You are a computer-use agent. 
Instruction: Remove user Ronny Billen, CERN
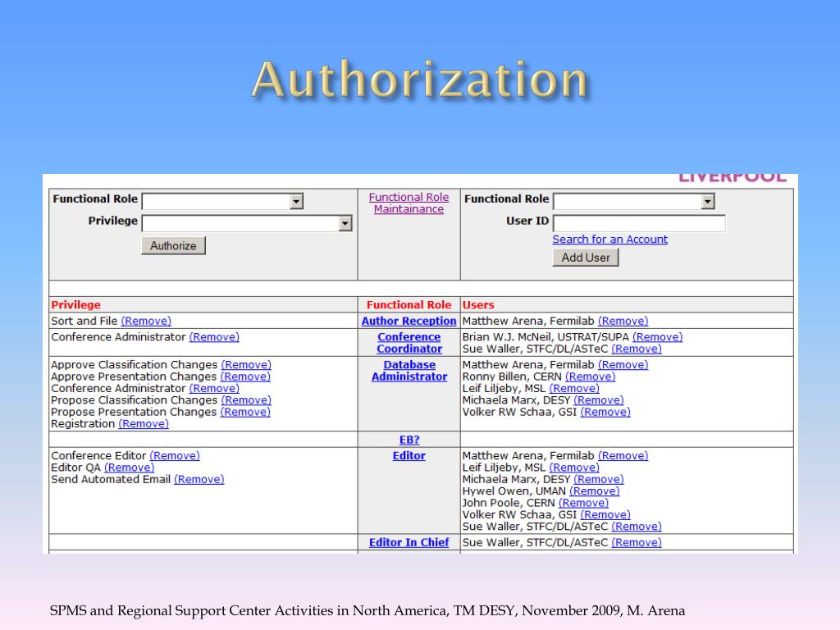(x=591, y=377)
